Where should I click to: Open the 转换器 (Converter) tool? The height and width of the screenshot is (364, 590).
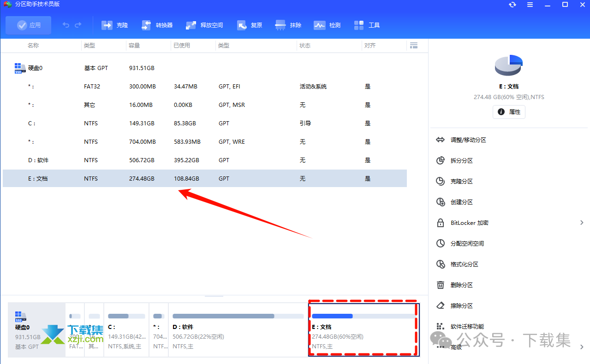coord(147,25)
